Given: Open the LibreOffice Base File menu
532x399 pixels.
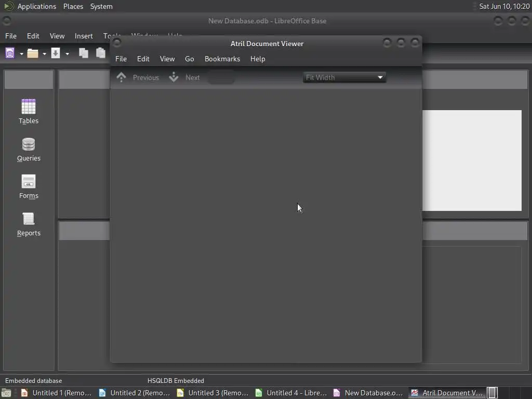Looking at the screenshot, I should (x=11, y=36).
